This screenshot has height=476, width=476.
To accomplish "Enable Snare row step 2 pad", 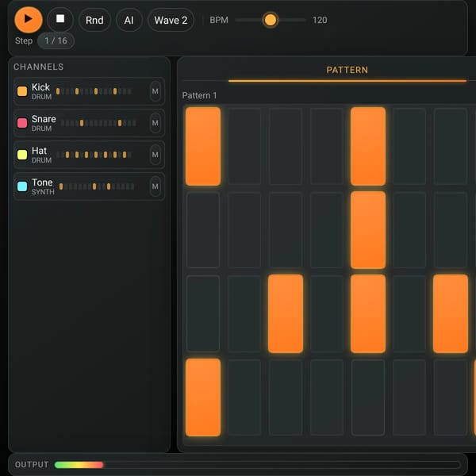I will coord(244,230).
